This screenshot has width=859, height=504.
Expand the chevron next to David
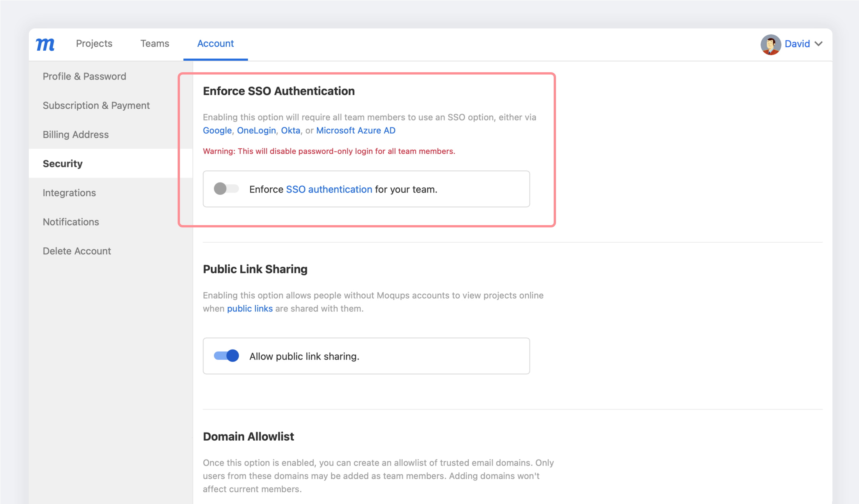[819, 44]
